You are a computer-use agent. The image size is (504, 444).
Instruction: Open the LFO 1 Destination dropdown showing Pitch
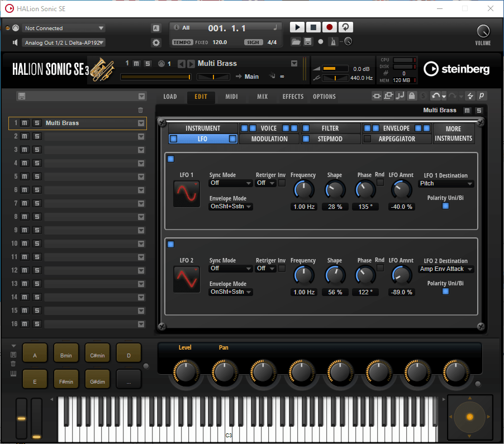tap(446, 183)
